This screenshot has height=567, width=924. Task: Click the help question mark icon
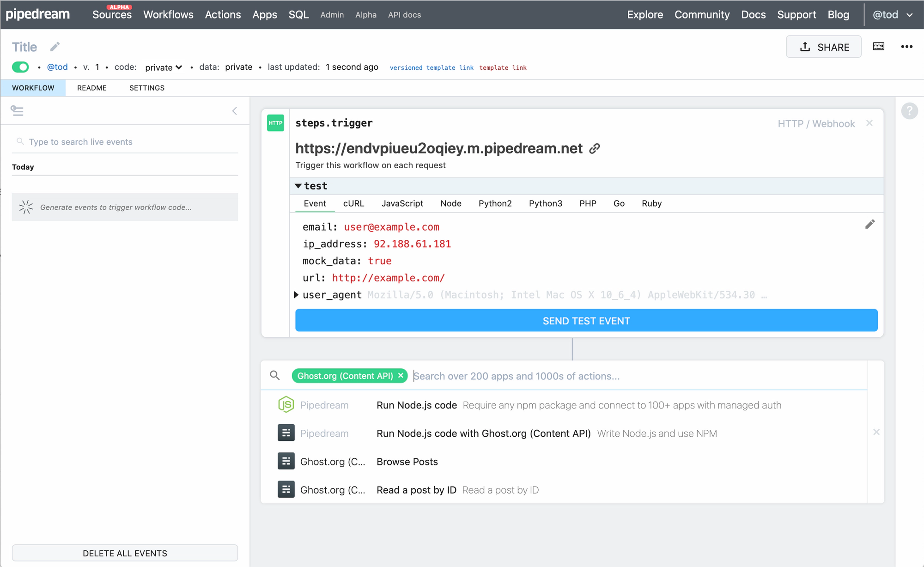tap(909, 111)
